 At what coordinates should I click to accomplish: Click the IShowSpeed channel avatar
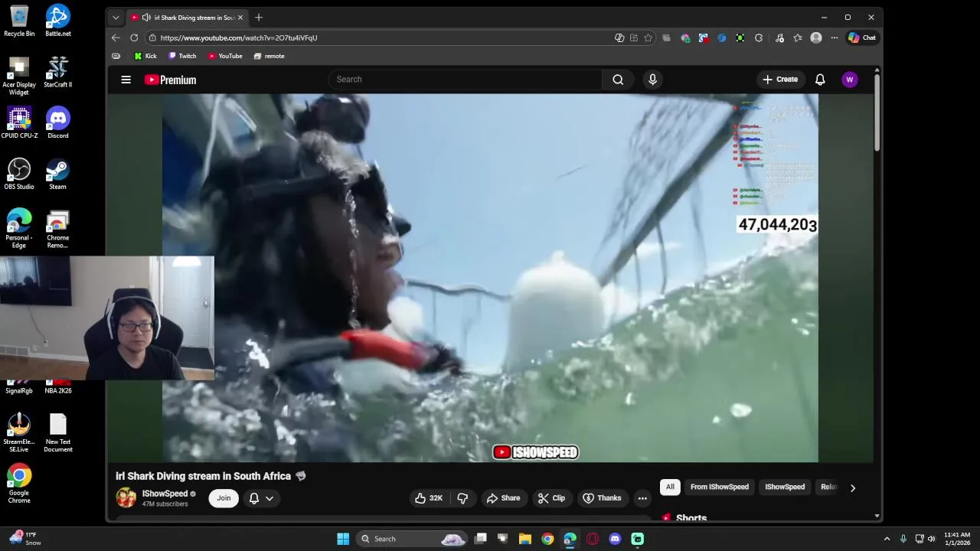[x=126, y=497]
